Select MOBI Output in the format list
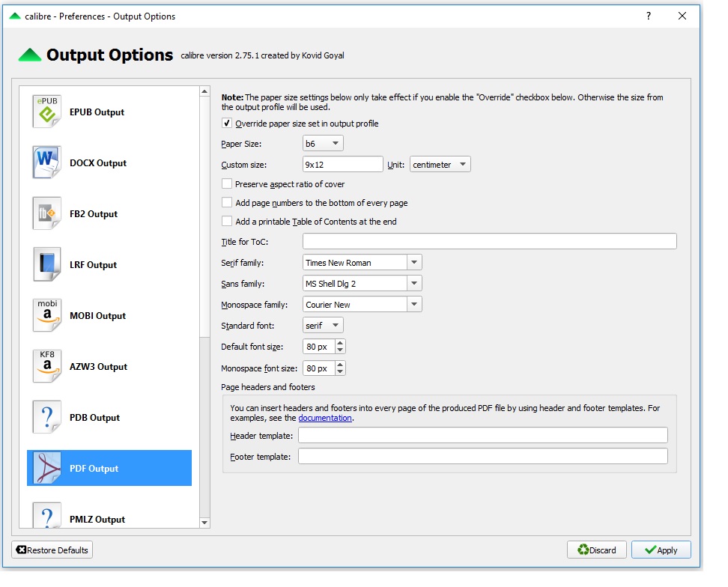 click(x=109, y=315)
